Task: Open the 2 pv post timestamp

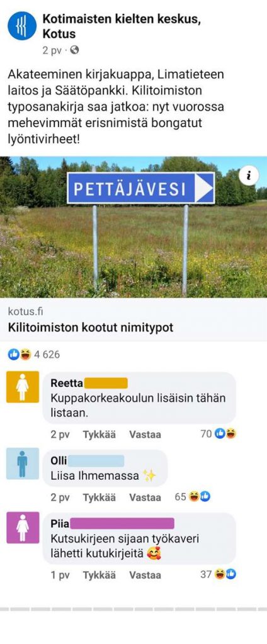Action: coord(52,50)
